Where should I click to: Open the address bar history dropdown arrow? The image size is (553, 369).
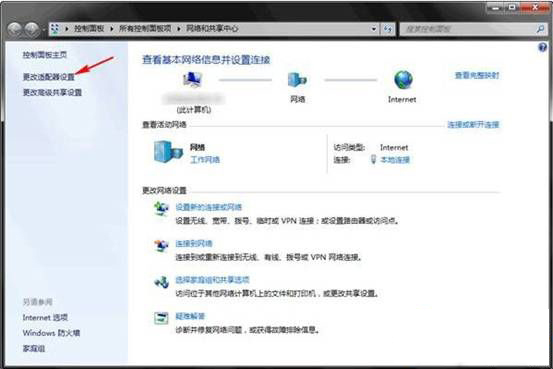(374, 29)
